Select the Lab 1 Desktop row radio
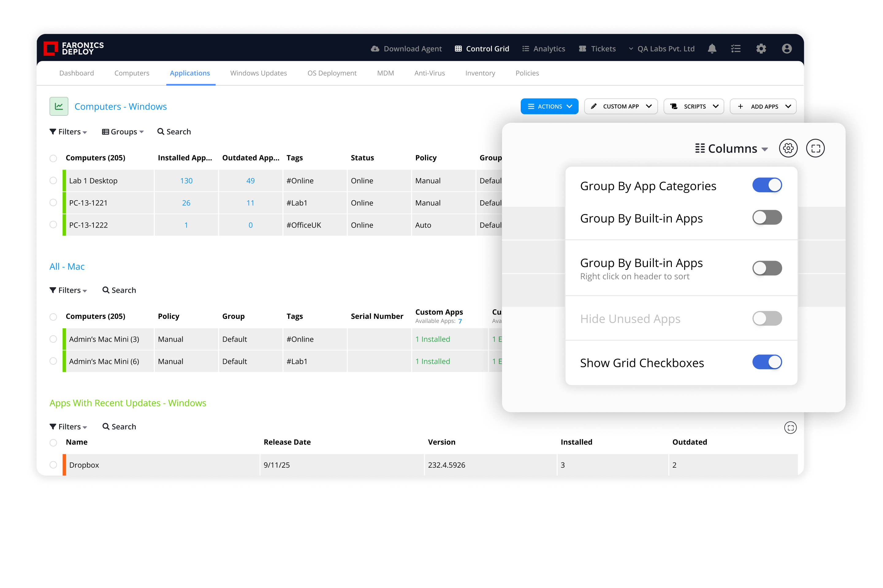 coord(53,181)
